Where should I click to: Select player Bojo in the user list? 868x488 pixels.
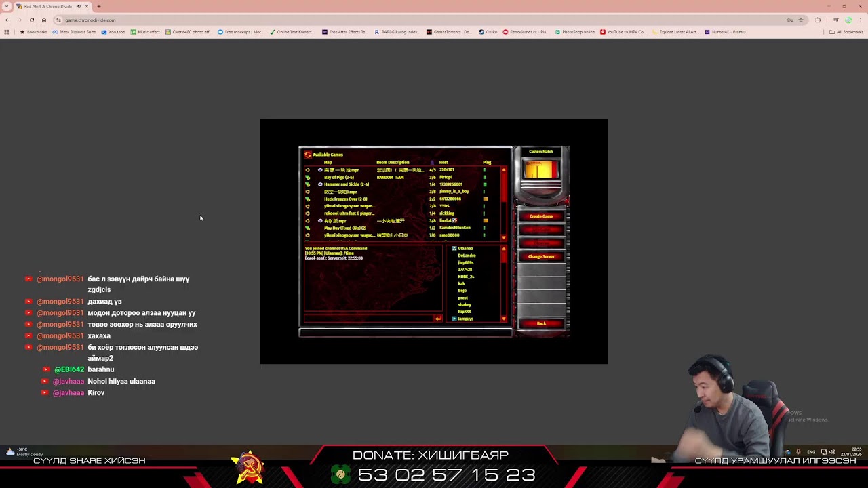(x=462, y=291)
